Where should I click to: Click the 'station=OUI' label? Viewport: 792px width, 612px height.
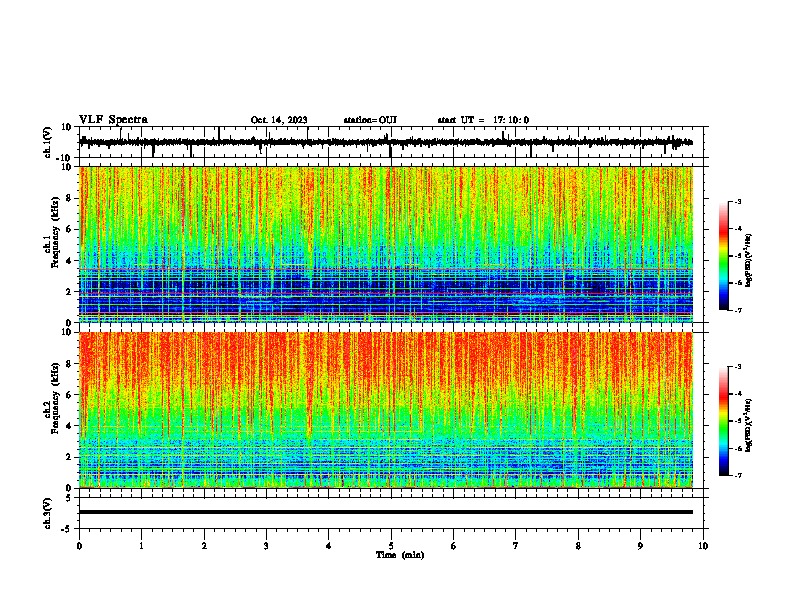coord(370,120)
